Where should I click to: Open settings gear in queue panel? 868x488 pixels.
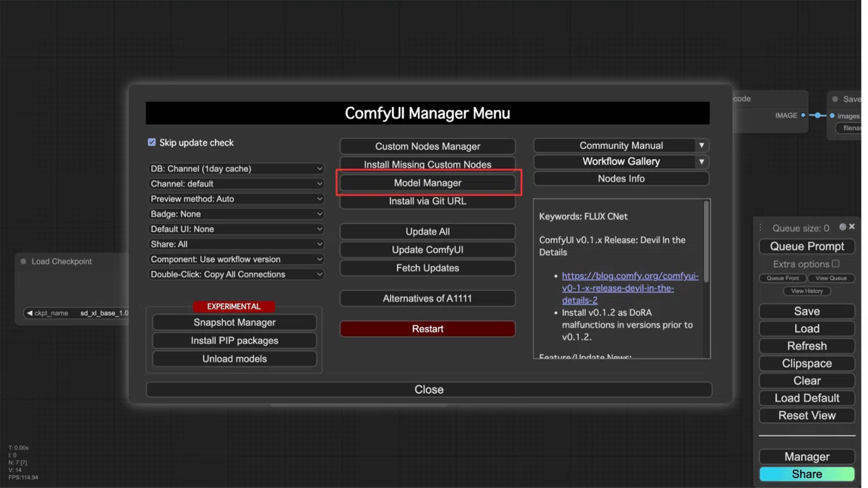(x=842, y=227)
